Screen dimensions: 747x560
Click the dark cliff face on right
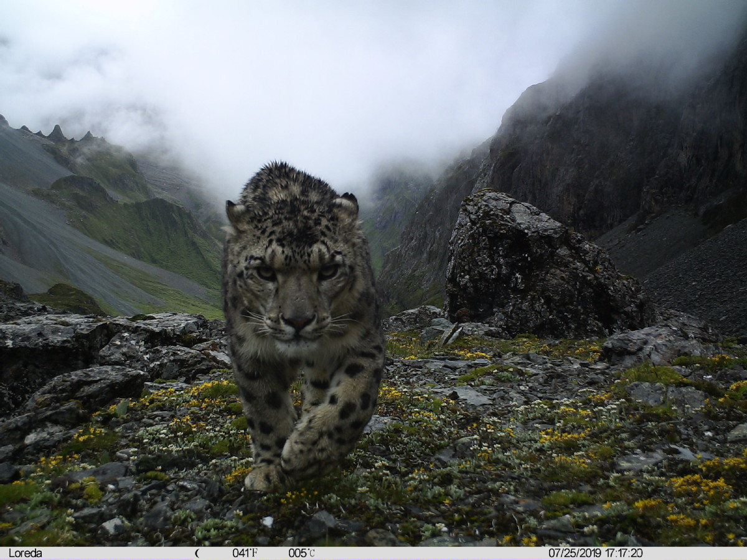point(622,156)
